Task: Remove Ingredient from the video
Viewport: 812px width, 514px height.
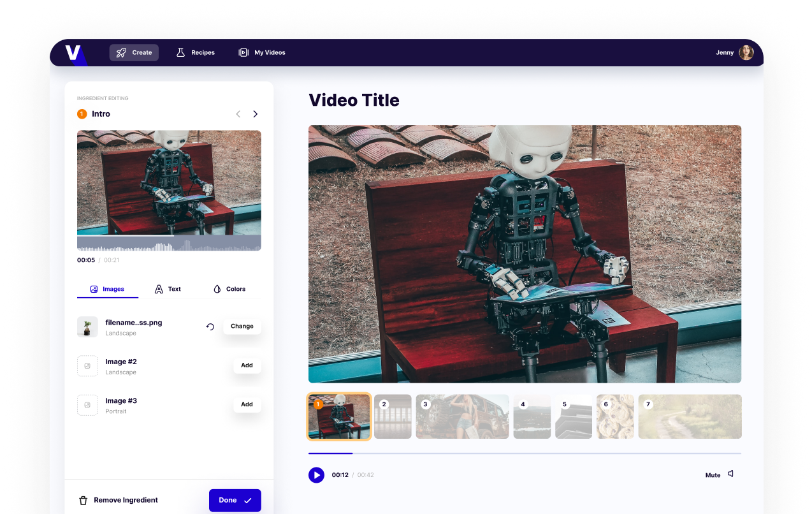Action: point(118,501)
